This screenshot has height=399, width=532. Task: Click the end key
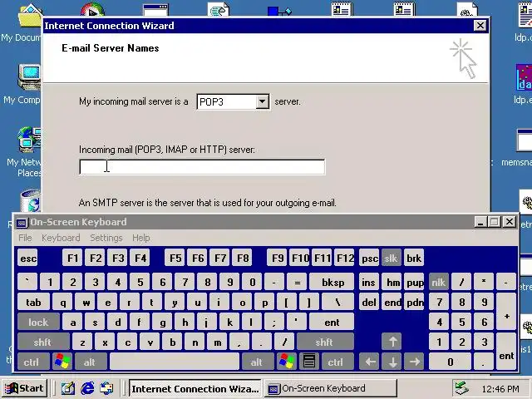[392, 302]
